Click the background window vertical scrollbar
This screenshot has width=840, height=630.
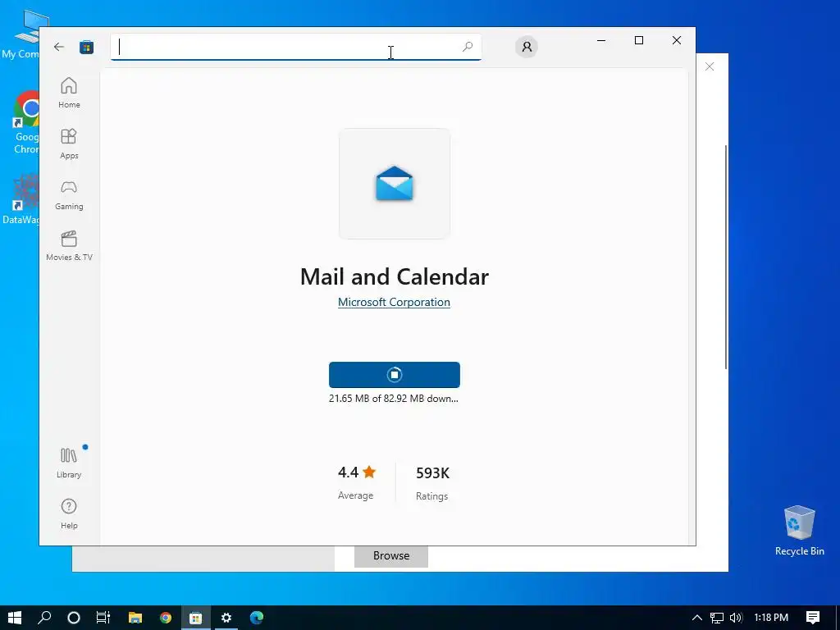coord(726,256)
